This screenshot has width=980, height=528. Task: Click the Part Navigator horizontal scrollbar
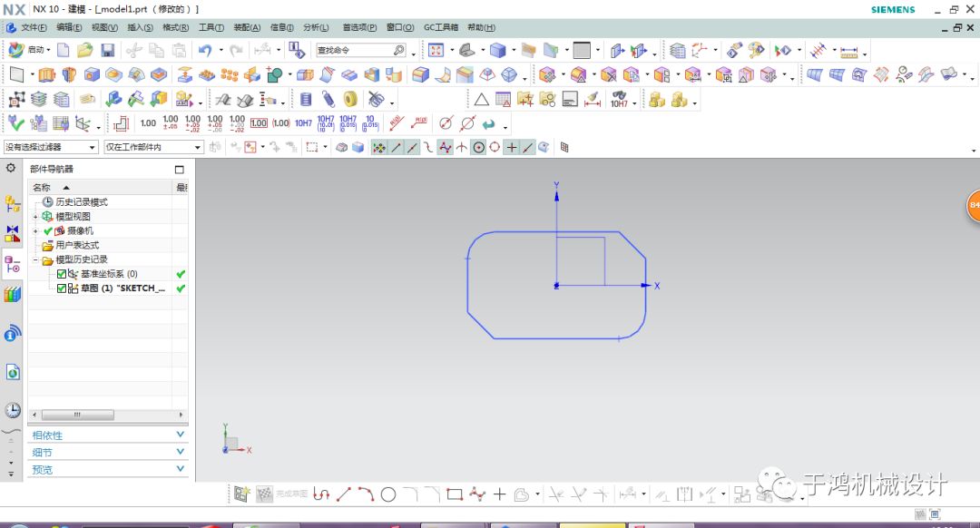tap(77, 415)
